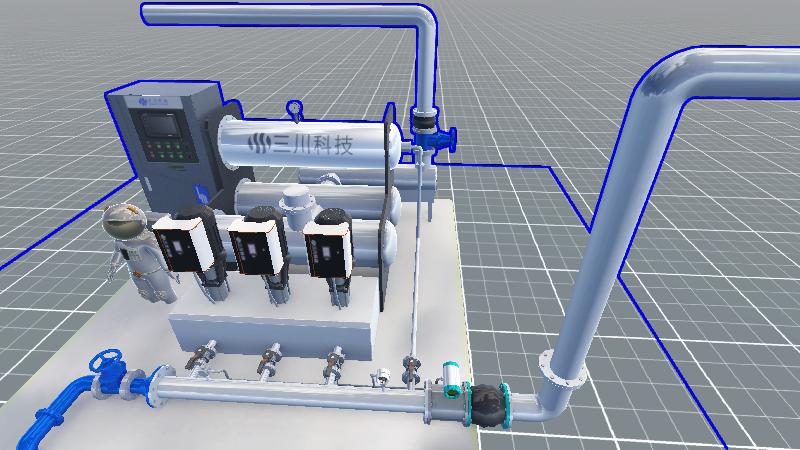Select the second small valve below the pumps

[271, 358]
